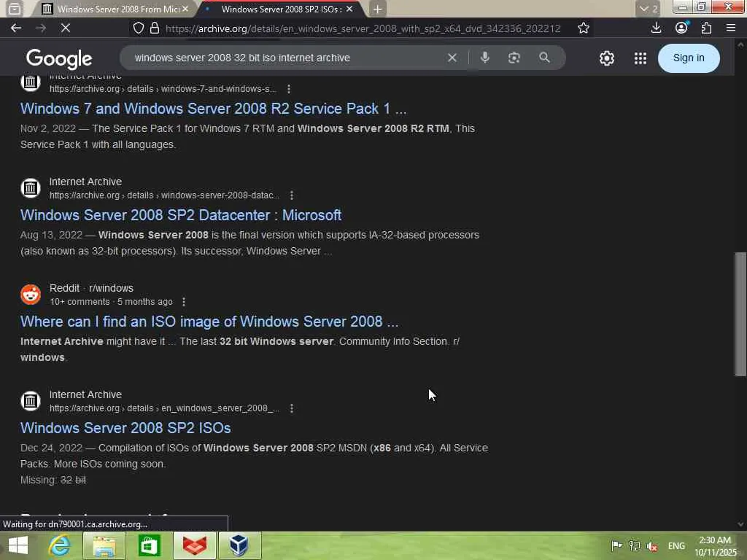Close the Windows Server 2008 From Microsoft tab
747x560 pixels.
[185, 9]
